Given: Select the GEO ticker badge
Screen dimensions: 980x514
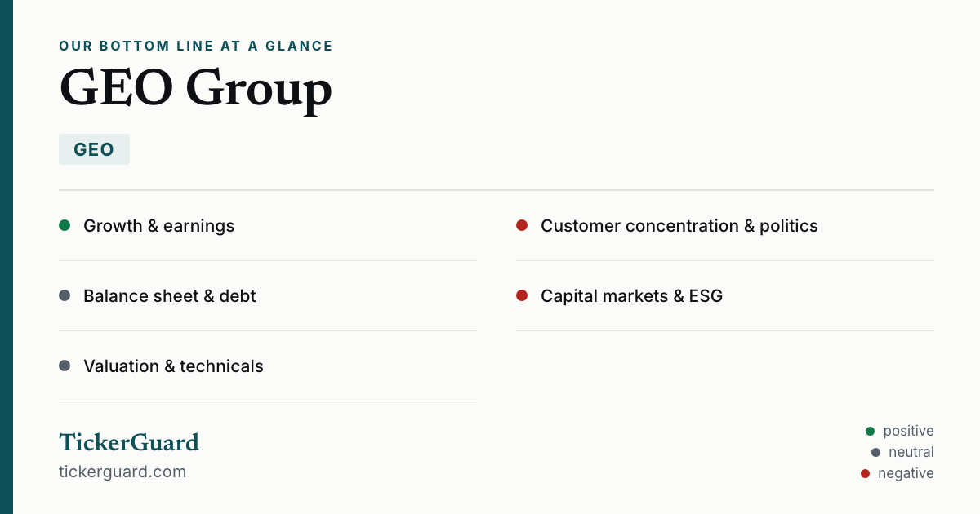Looking at the screenshot, I should click(94, 149).
